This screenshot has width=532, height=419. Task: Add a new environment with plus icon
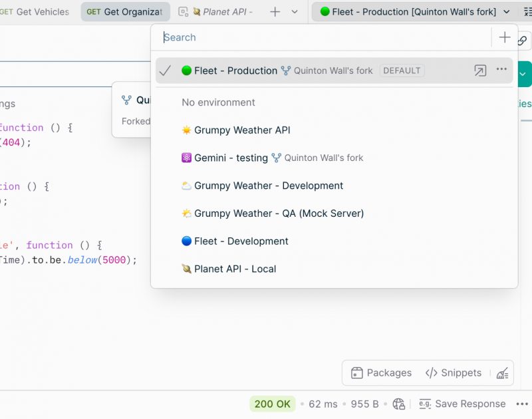point(505,37)
